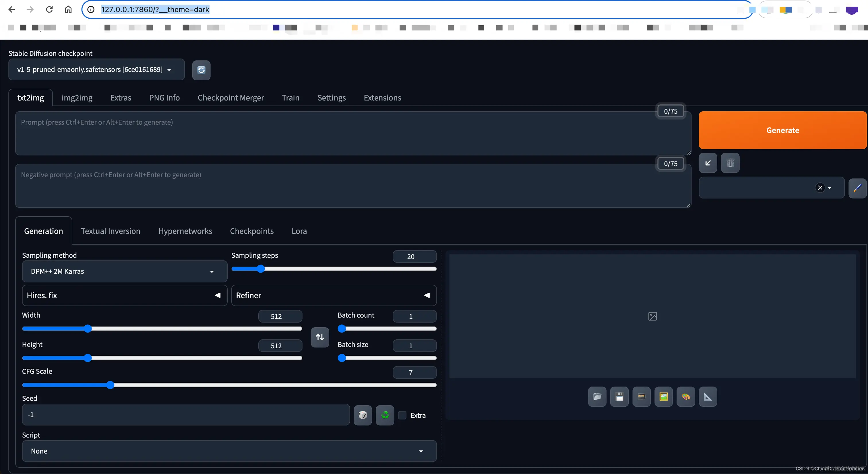Click the floppy disk save image icon
This screenshot has width=868, height=474.
(619, 397)
